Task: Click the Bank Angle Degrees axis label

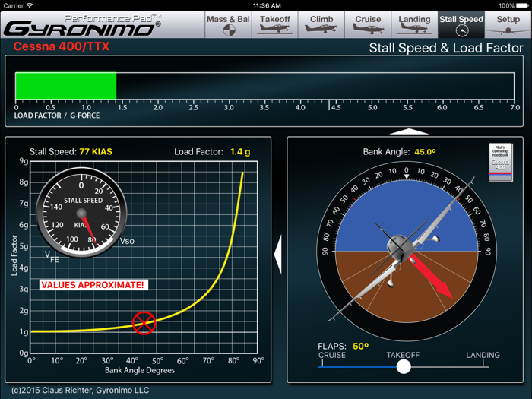Action: pos(139,370)
